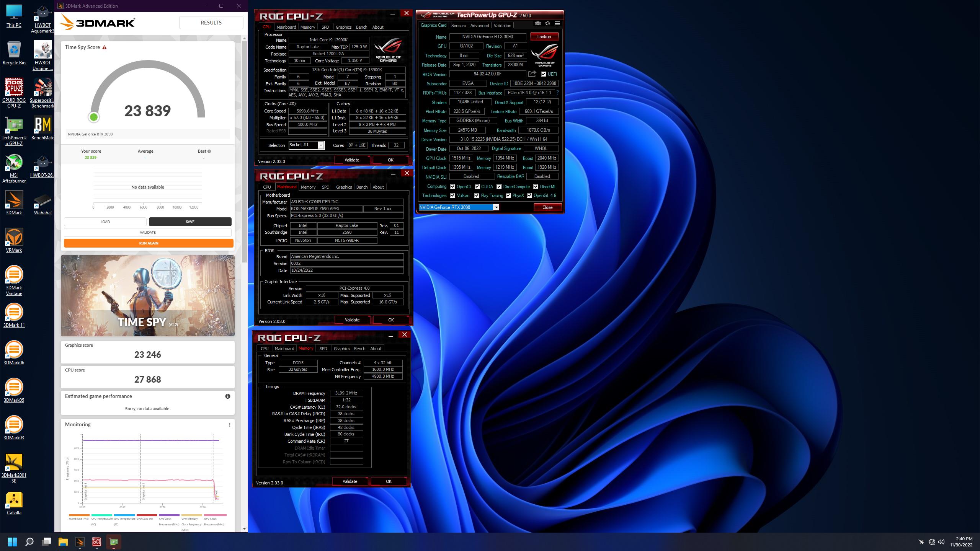Click the GPU-Z BIOS share/export icon

532,74
